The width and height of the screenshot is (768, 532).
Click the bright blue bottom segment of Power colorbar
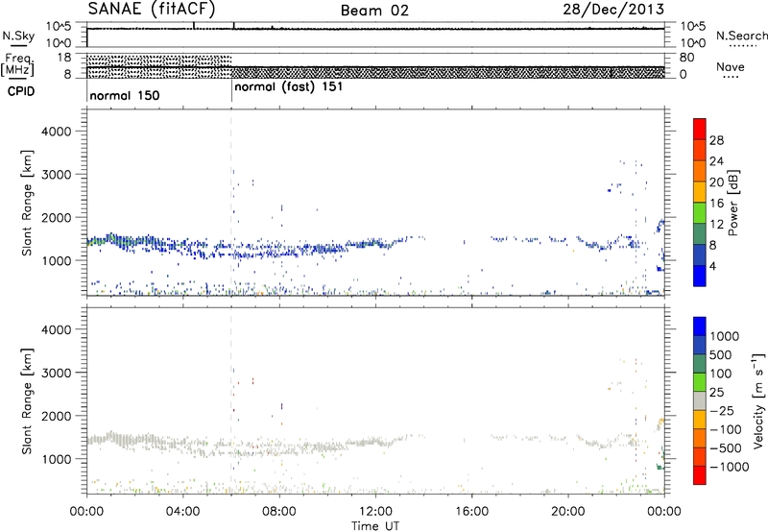[700, 276]
